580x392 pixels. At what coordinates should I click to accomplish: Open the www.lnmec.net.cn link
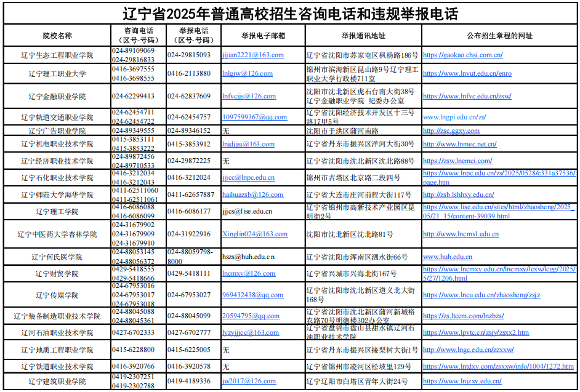click(460, 144)
